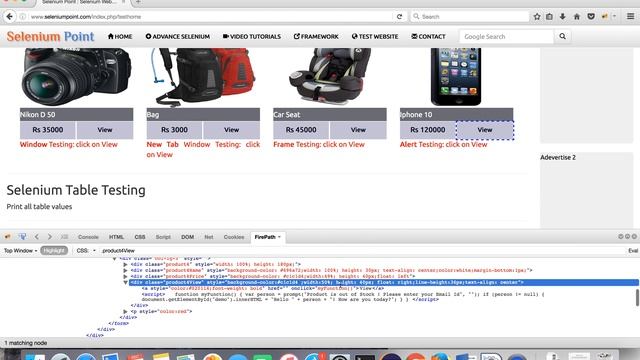The height and width of the screenshot is (360, 640).
Task: Switch to the CSS tab
Action: 140,237
